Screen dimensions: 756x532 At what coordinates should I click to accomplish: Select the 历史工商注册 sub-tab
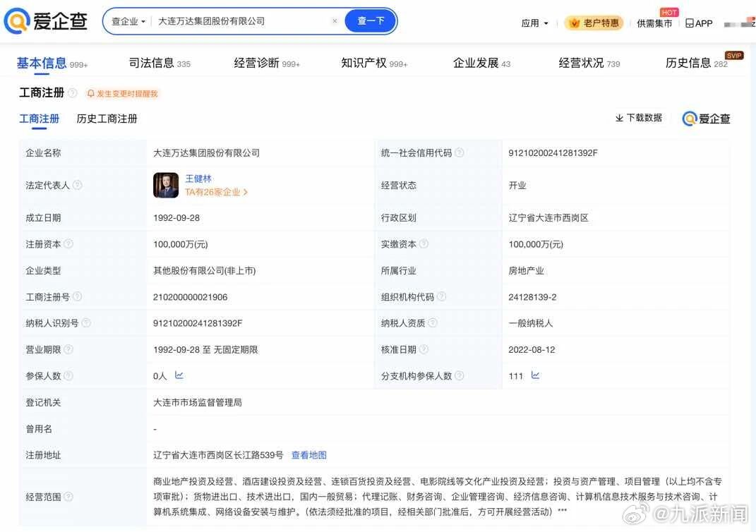pos(107,119)
